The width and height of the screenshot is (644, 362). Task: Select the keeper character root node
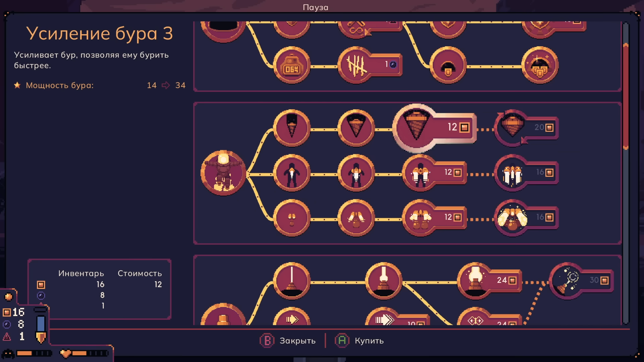pos(223,173)
